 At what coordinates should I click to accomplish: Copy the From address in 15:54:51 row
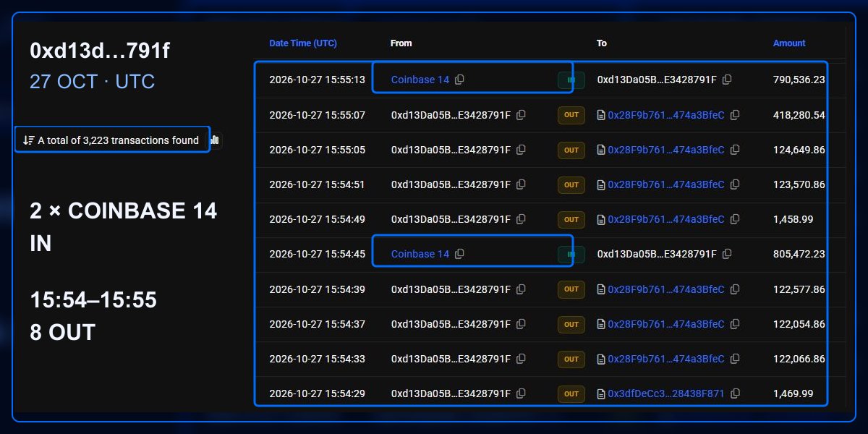click(521, 184)
